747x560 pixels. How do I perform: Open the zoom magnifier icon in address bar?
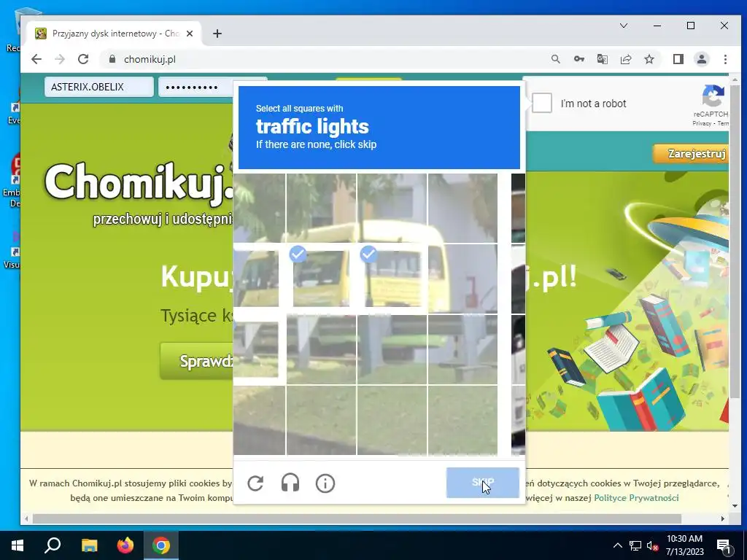pos(555,59)
